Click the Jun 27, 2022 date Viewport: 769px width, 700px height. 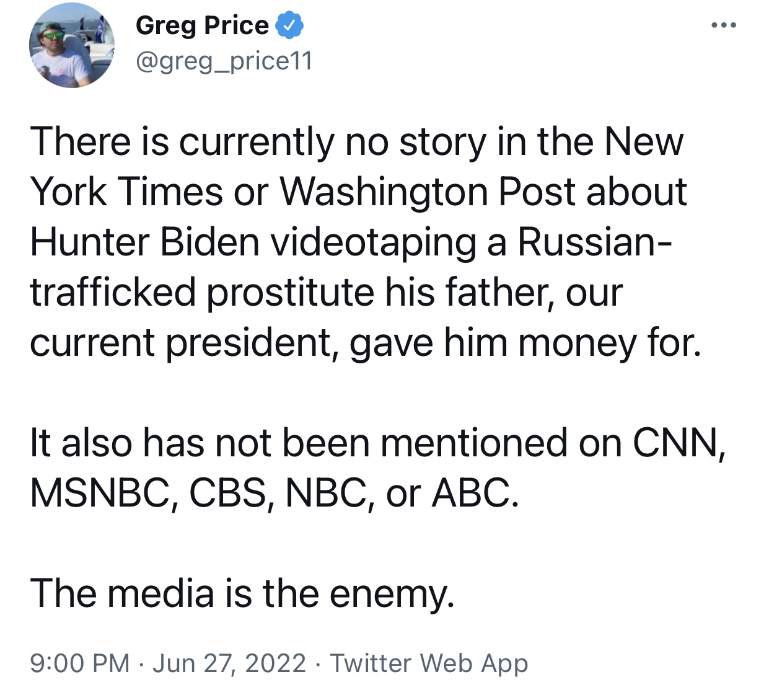(x=229, y=663)
